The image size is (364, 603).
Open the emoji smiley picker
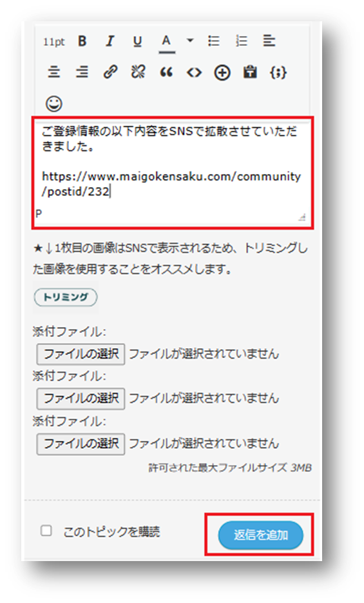pos(53,103)
